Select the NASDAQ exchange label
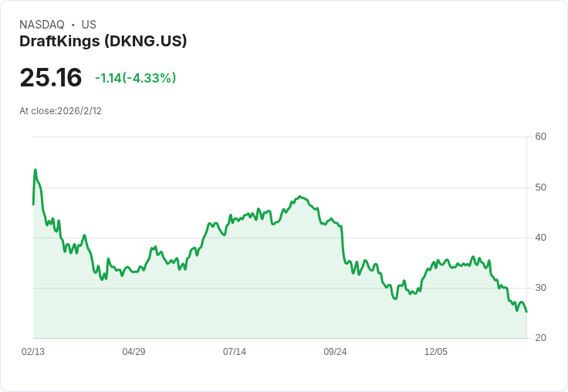The width and height of the screenshot is (568, 392). [42, 25]
